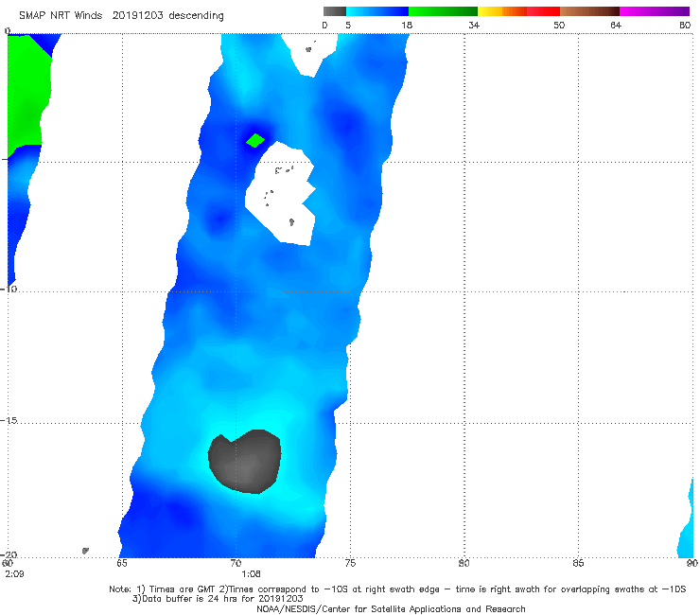Click the blue 5-18 colorbar segment
The image size is (700, 615).
point(377,11)
